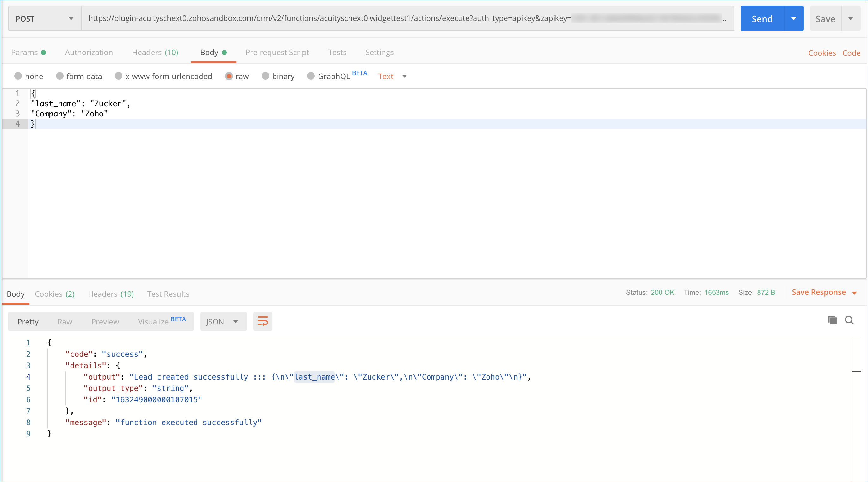The width and height of the screenshot is (868, 482).
Task: Open search in response with magnifier icon
Action: pyautogui.click(x=849, y=320)
